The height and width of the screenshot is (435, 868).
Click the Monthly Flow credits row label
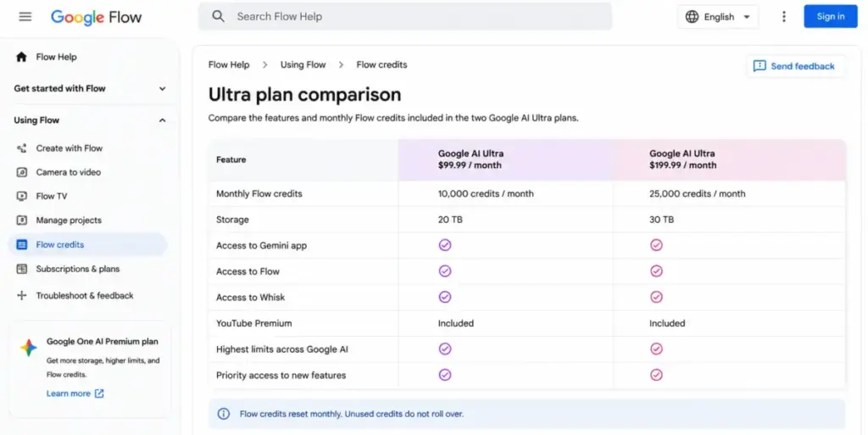(x=259, y=193)
